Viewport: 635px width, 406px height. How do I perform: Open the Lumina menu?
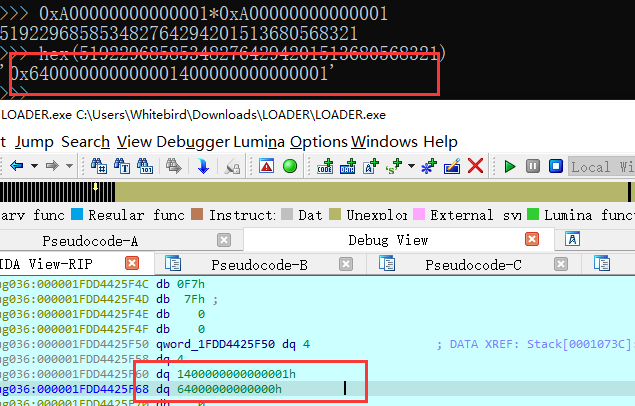click(x=259, y=142)
